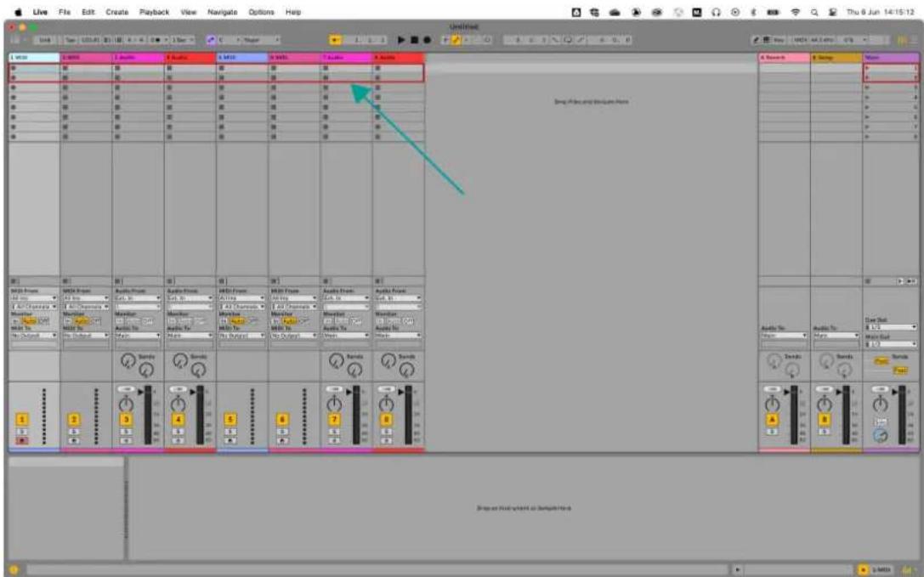Image resolution: width=924 pixels, height=577 pixels.
Task: Open the Cue Out dropdown on Main
Action: 890,327
